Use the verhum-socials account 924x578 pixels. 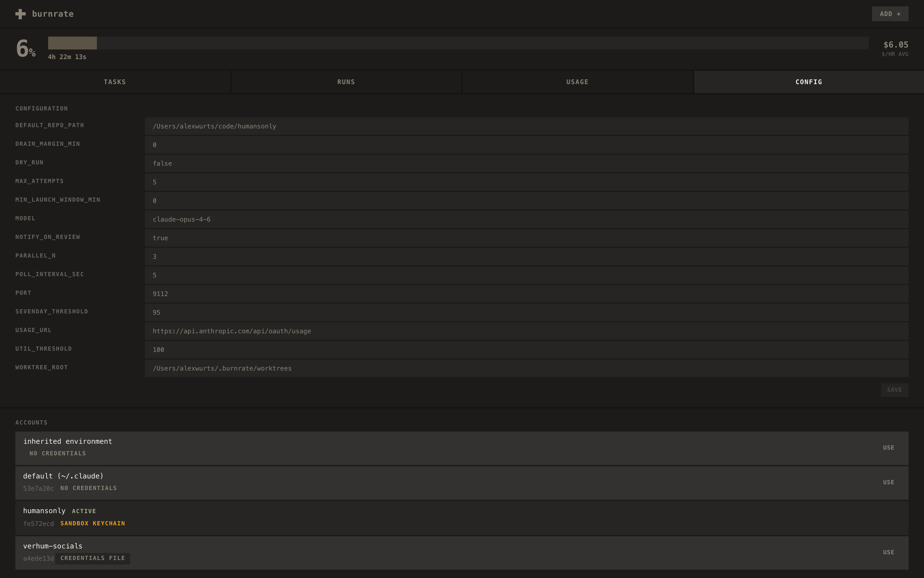(888, 552)
